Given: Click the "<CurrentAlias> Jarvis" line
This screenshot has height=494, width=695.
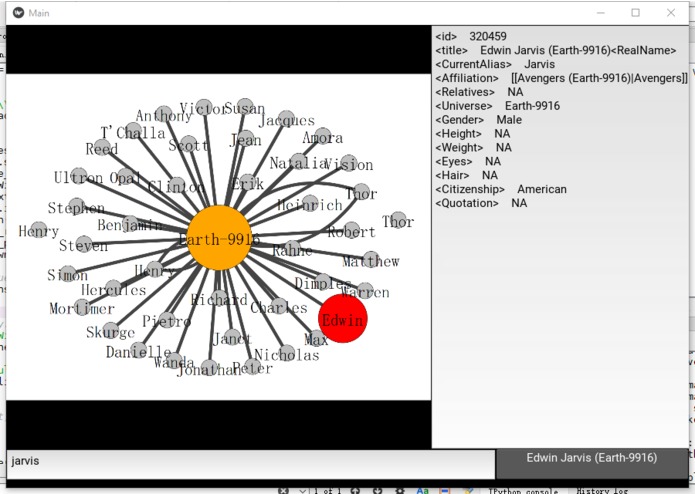Looking at the screenshot, I should (495, 64).
